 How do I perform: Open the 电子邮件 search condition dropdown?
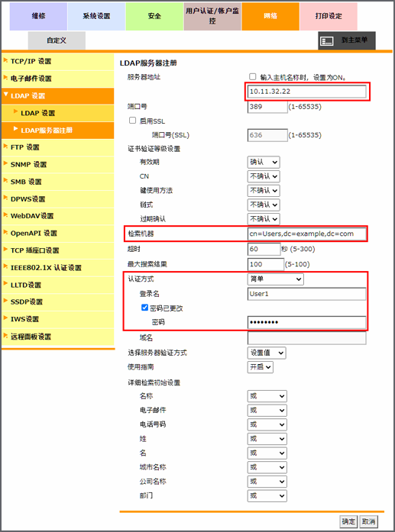pos(267,411)
